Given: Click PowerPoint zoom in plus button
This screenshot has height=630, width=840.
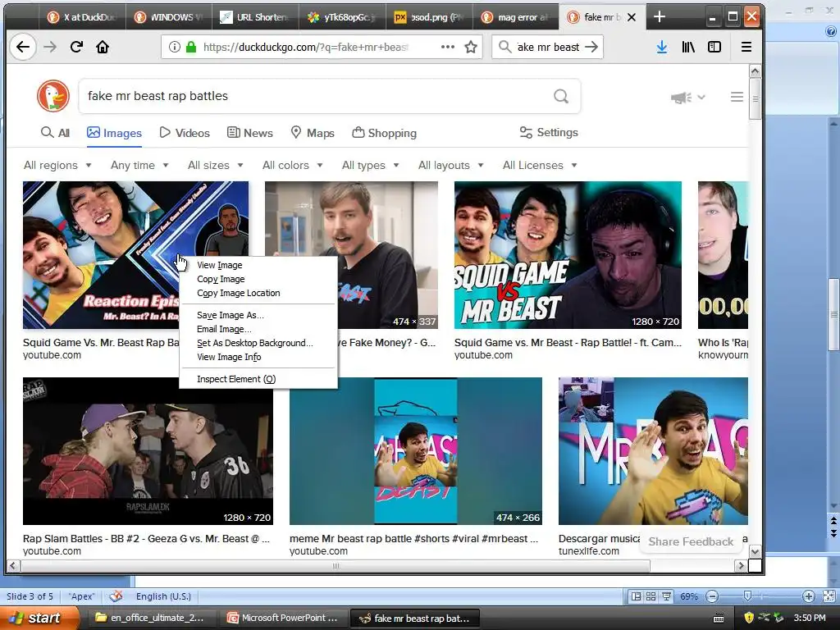Looking at the screenshot, I should click(x=808, y=596).
